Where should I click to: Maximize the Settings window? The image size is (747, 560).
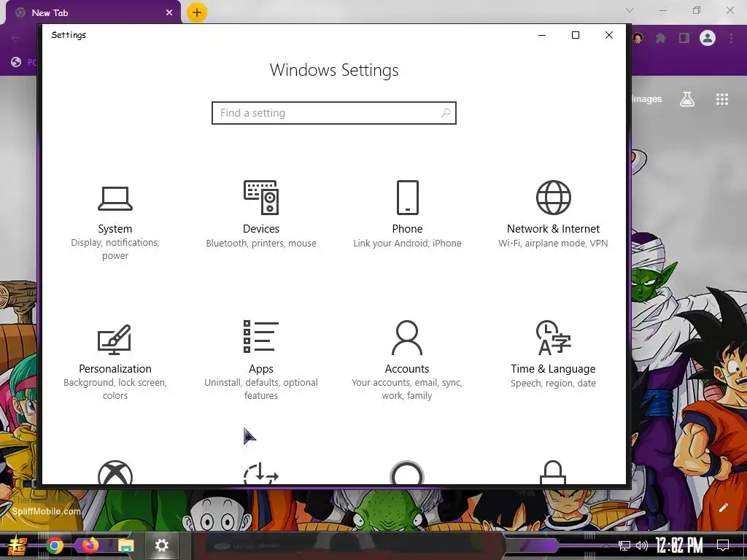click(x=576, y=35)
